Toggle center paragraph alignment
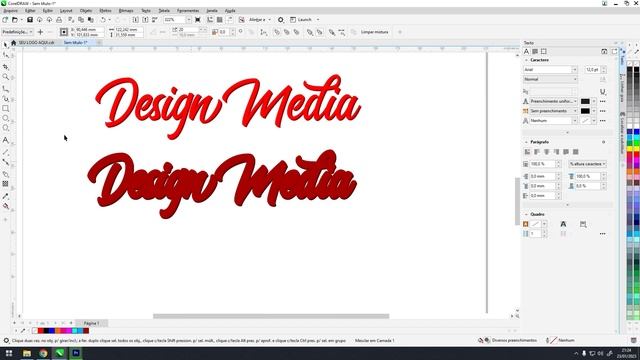The height and width of the screenshot is (360, 640). pos(547,152)
